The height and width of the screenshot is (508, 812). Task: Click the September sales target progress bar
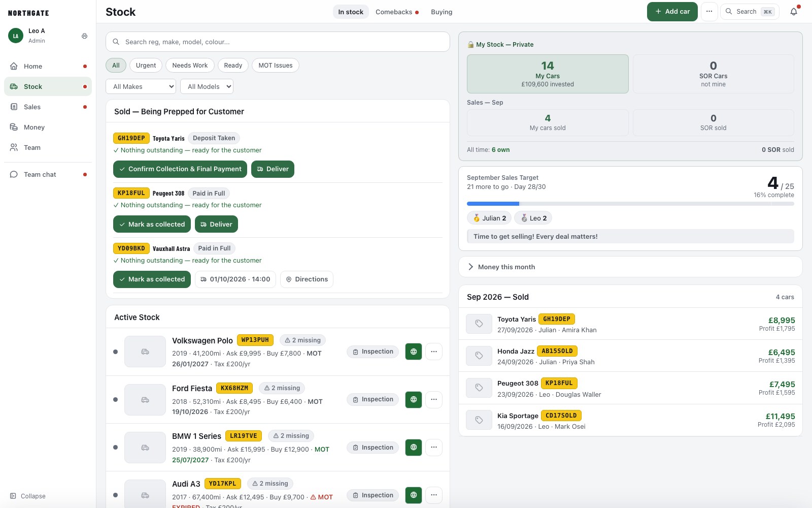tap(630, 204)
